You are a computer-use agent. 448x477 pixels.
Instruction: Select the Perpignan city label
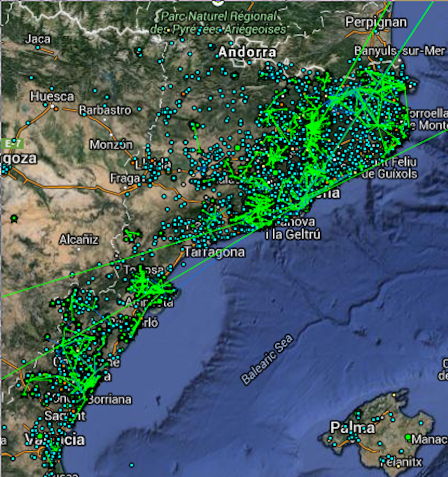point(376,22)
